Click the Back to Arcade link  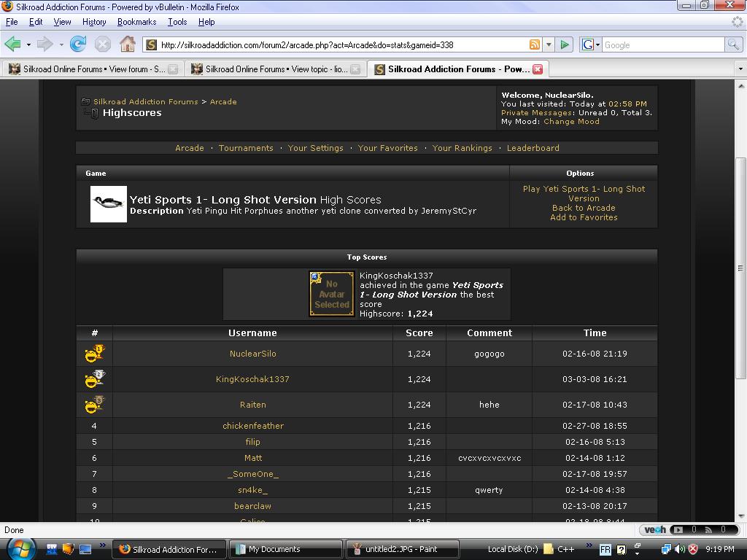[x=584, y=208]
